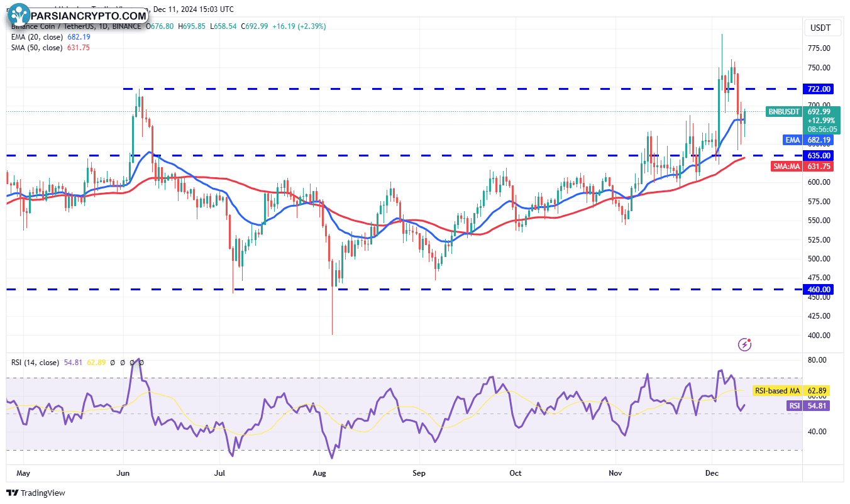Screen dimensions: 850x504
Task: Click the 500.00 price axis label
Action: [819, 259]
